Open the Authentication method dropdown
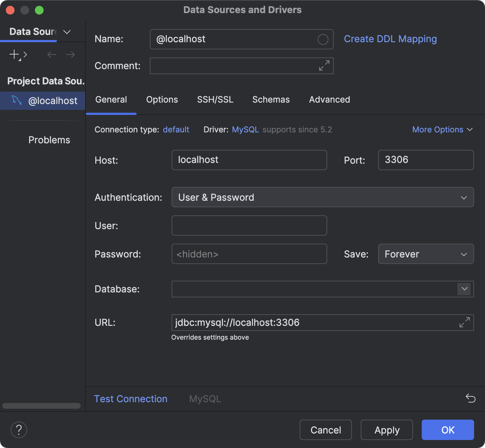The image size is (485, 448). point(464,197)
